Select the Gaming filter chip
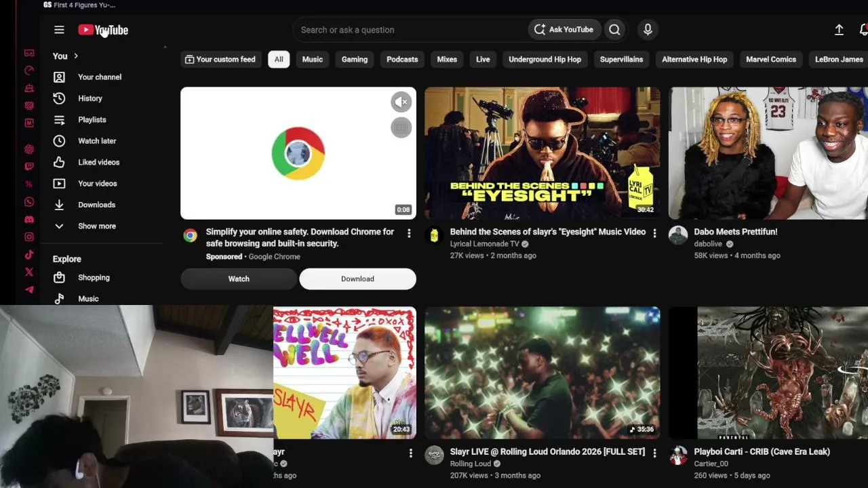This screenshot has height=488, width=868. tap(355, 60)
